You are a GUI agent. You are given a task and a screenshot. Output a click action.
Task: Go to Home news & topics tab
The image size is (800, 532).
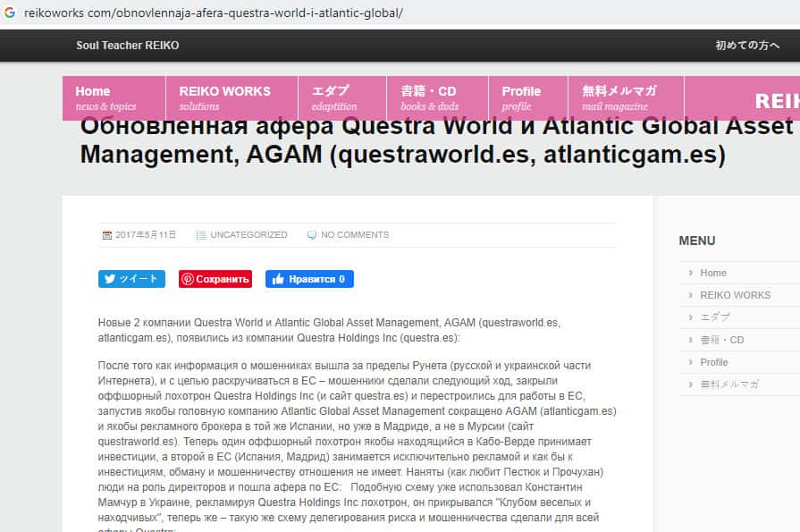[114, 98]
